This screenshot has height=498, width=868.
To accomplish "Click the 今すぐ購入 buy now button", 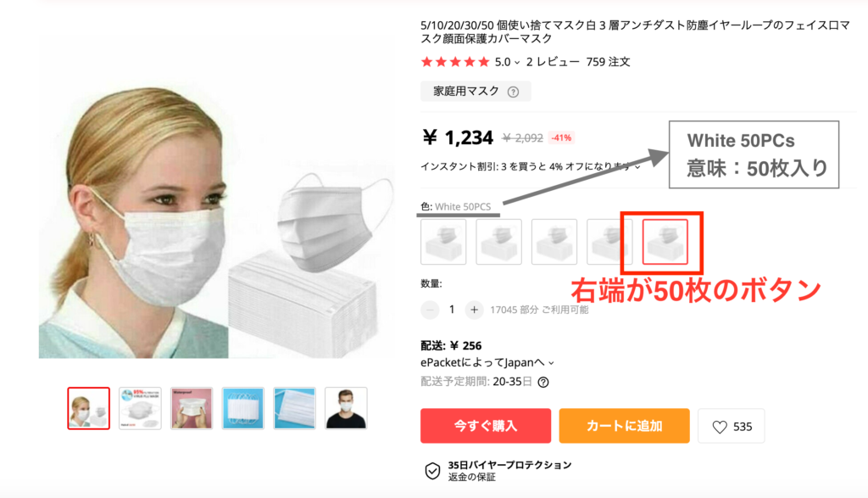I will pyautogui.click(x=486, y=426).
